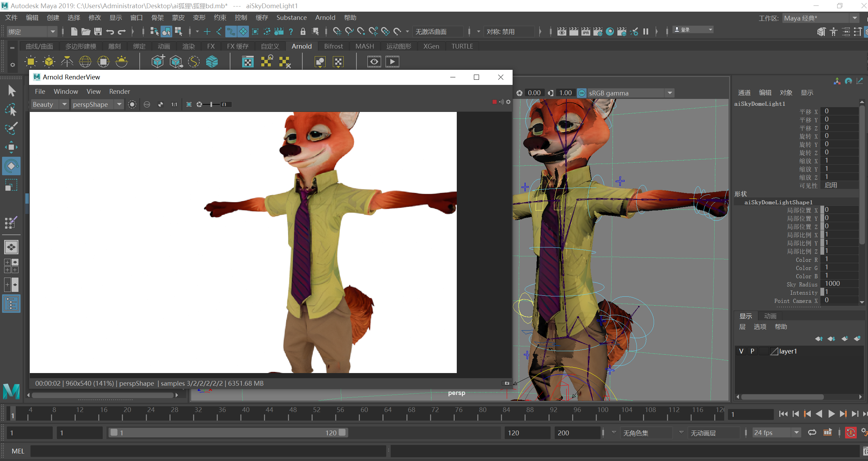Image resolution: width=868 pixels, height=461 pixels.
Task: Create a Physical Sky using the Arnold shelf icon
Action: 122,62
